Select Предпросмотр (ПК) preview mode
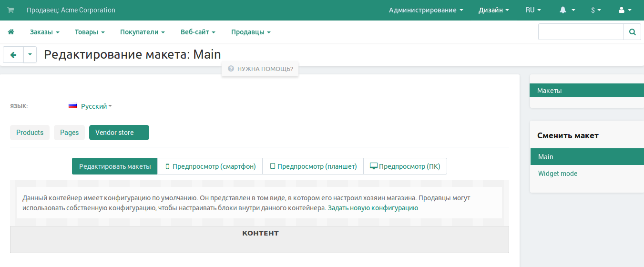 tap(405, 166)
